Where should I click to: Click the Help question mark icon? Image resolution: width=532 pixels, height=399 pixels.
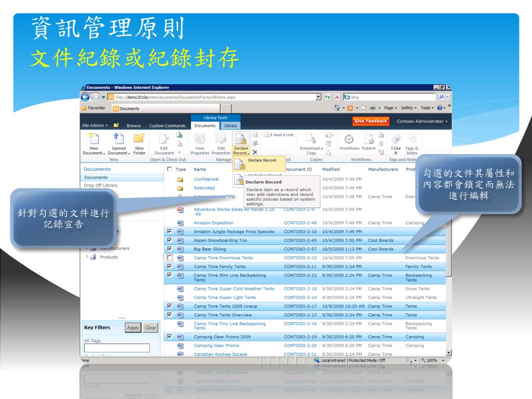pyautogui.click(x=440, y=108)
